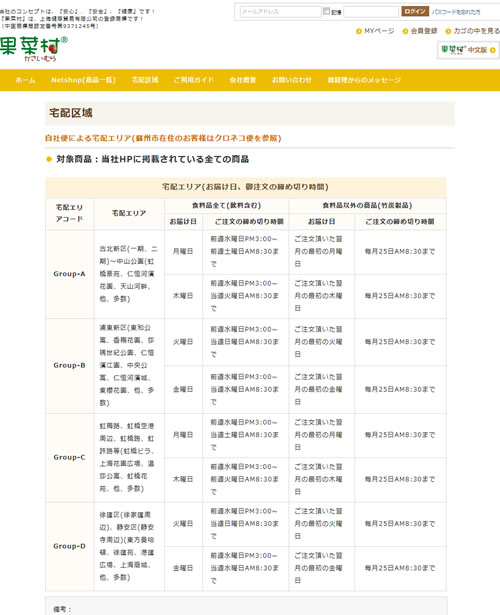Click the ログイン login button
Screen dimensions: 500x615
point(415,11)
